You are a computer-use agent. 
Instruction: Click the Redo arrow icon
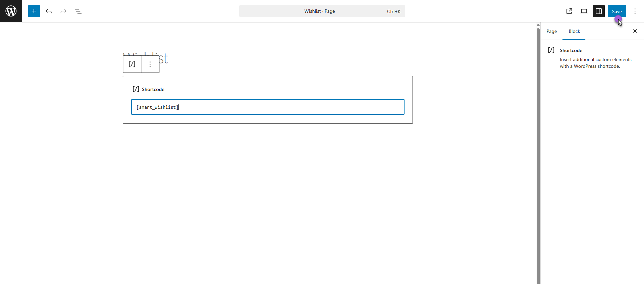coord(63,11)
